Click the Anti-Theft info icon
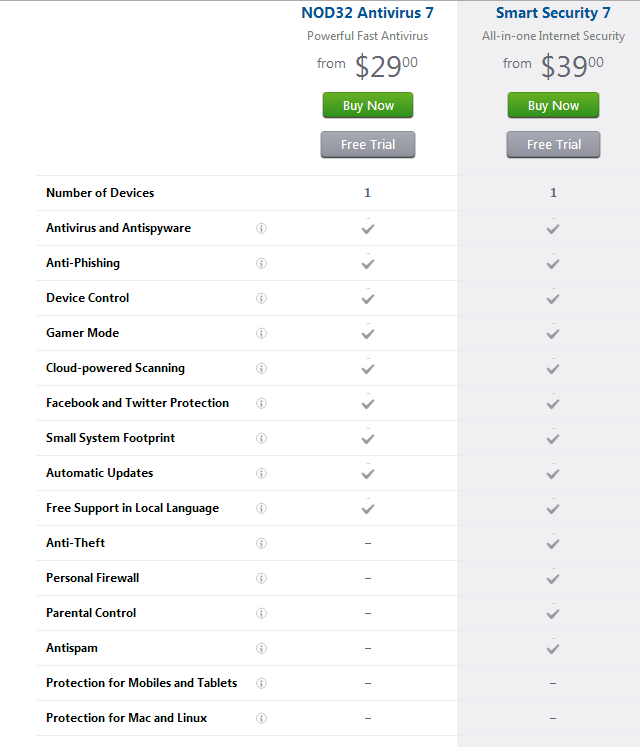 pyautogui.click(x=261, y=543)
